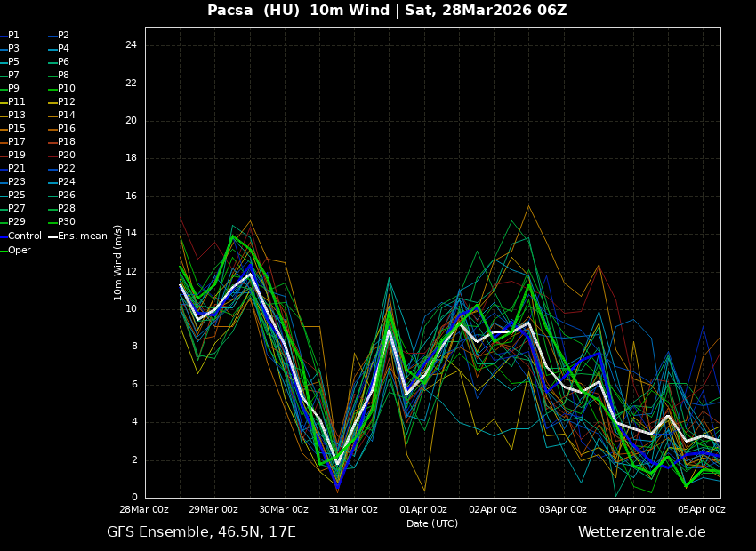Select the P25 legend entry
This screenshot has width=756, height=551.
[x=16, y=196]
